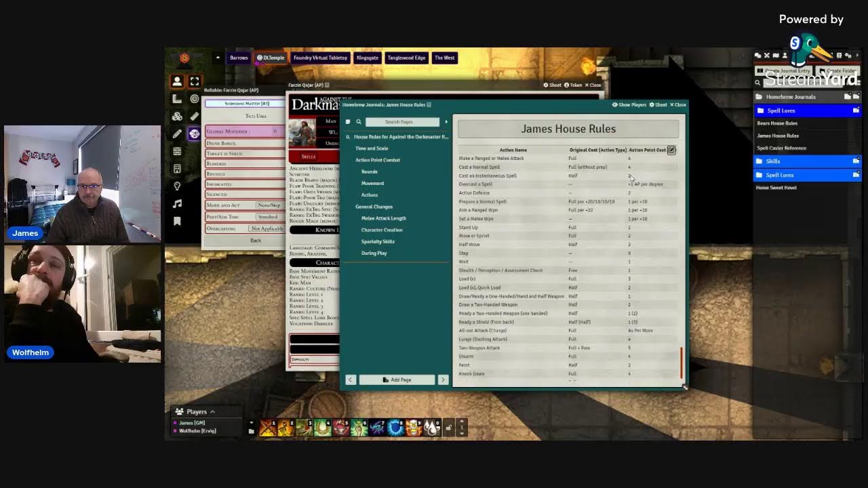This screenshot has width=868, height=488.
Task: Toggle the hotbar lock
Action: click(449, 428)
